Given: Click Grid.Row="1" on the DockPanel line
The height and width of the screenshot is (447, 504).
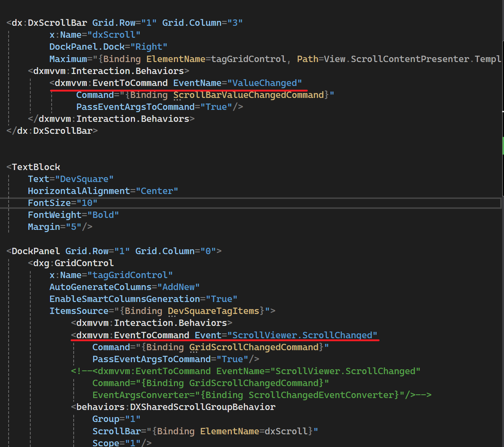Looking at the screenshot, I should (98, 251).
